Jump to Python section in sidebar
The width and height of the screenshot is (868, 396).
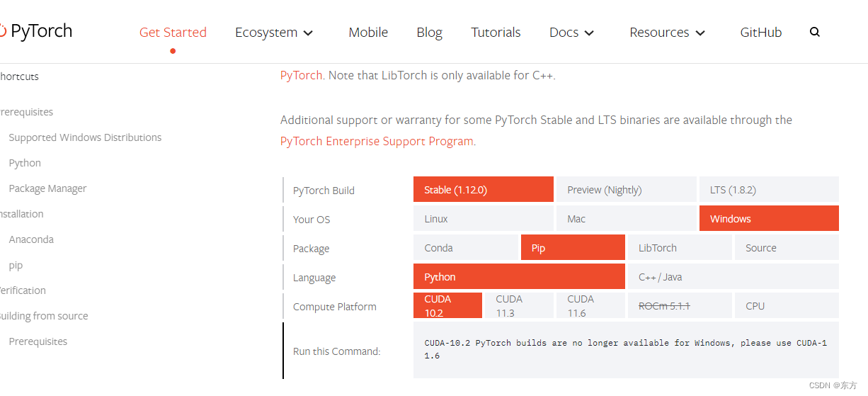click(25, 163)
